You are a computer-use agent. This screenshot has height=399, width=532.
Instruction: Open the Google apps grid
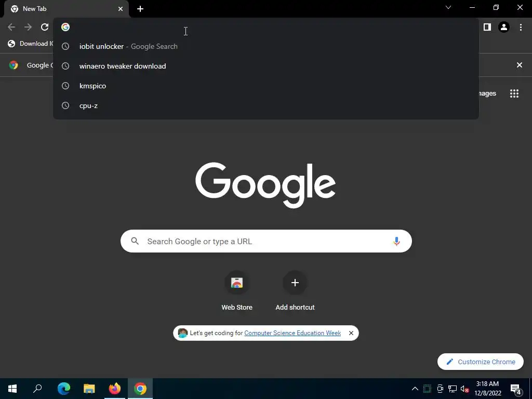(x=514, y=94)
